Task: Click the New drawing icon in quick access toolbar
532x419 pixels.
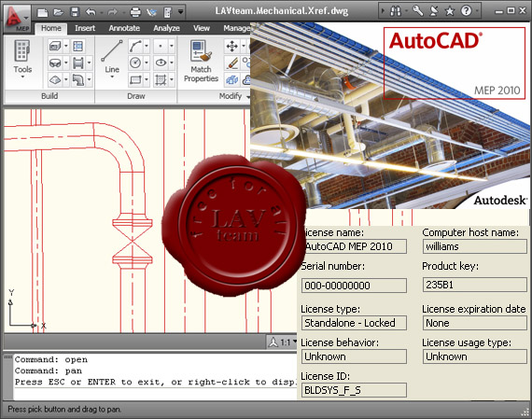Action: coord(42,12)
